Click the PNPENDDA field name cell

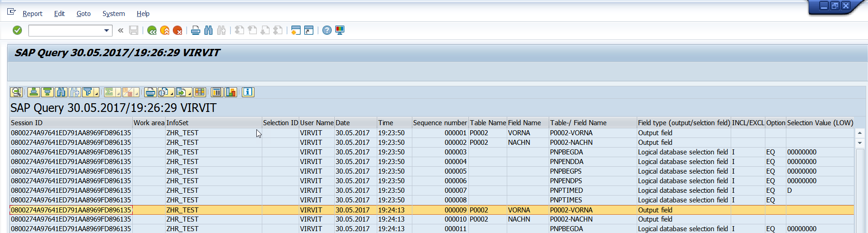click(x=593, y=162)
